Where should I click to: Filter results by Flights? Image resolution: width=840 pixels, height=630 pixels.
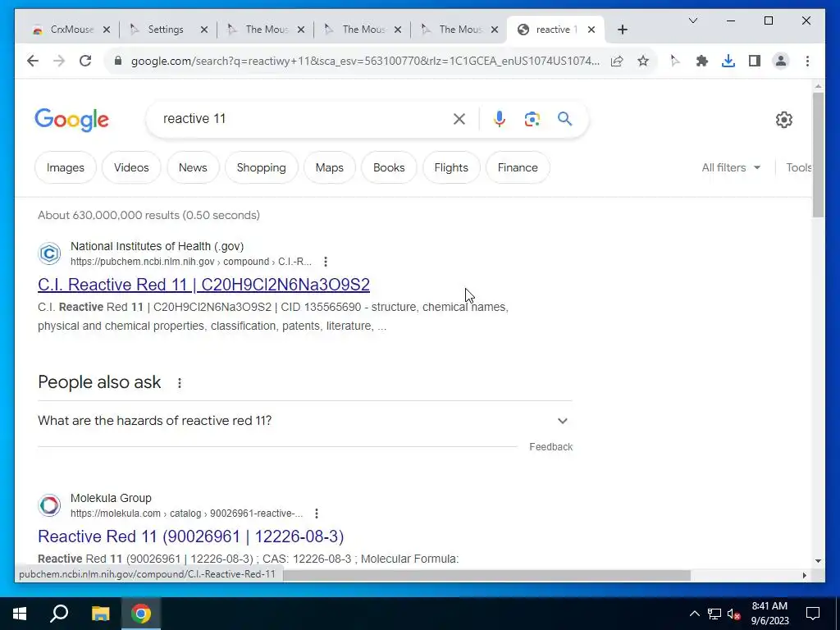pos(451,167)
